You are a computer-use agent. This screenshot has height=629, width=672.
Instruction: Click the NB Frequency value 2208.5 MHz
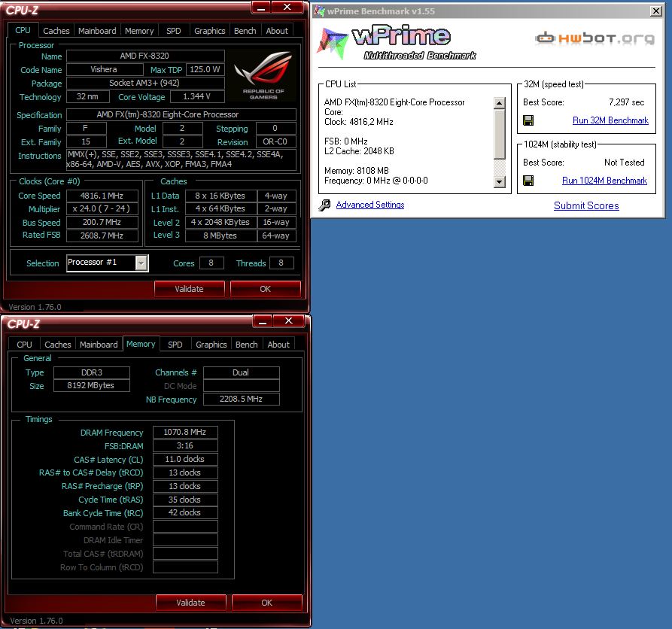pos(242,399)
